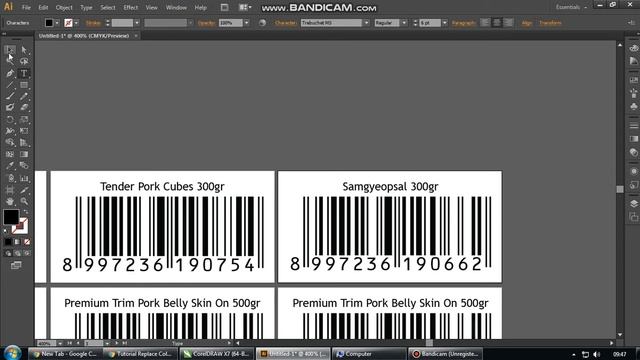Select the Pen tool
Screen dimensions: 640x360
[10, 73]
